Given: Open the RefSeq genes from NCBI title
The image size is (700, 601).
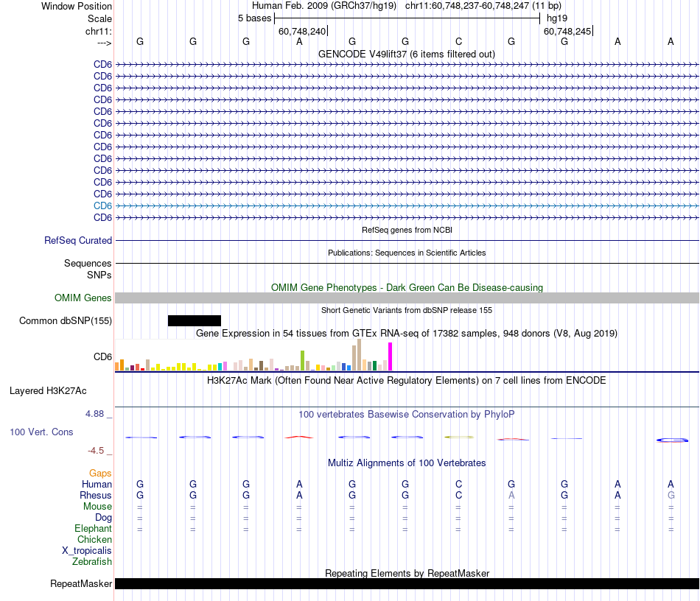Looking at the screenshot, I should pyautogui.click(x=407, y=230).
